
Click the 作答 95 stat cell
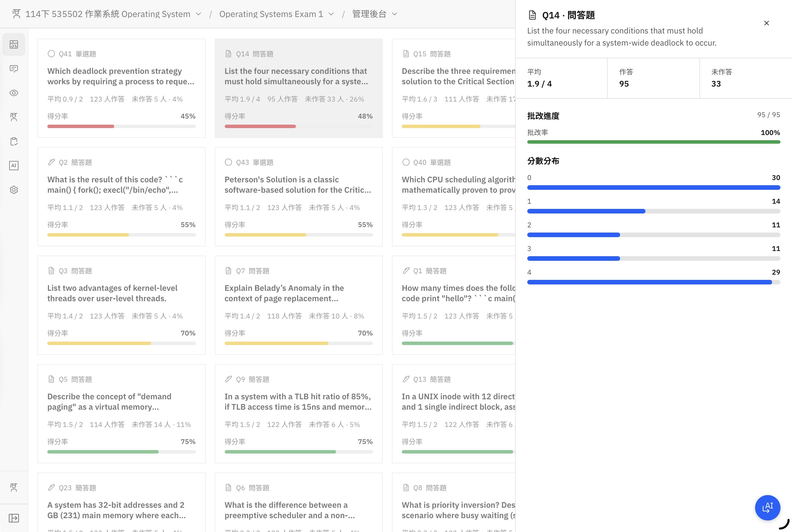(654, 78)
